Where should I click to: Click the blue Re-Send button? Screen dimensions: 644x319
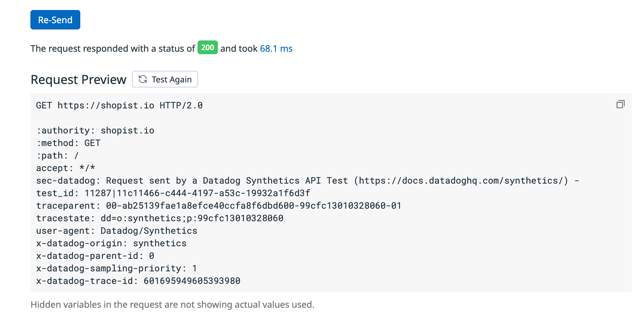[x=55, y=20]
